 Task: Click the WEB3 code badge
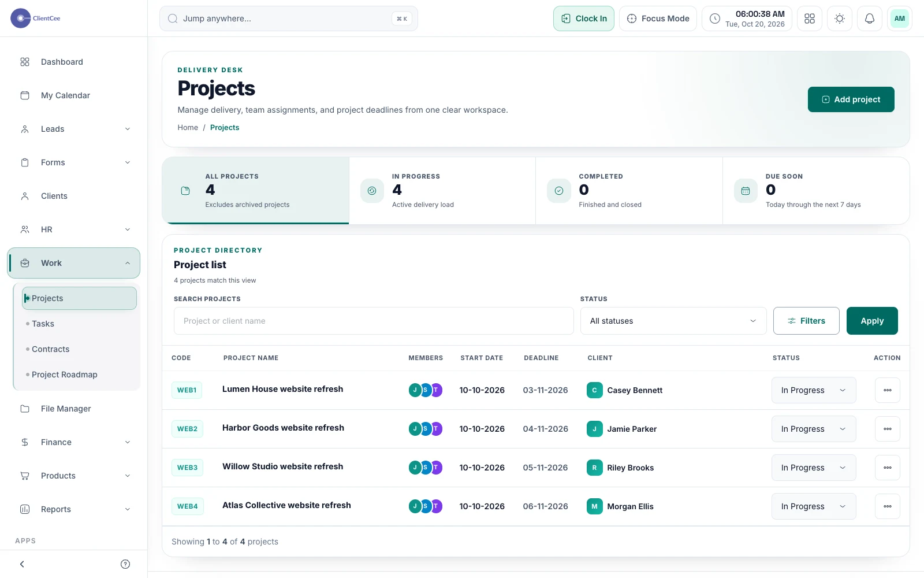pos(187,468)
